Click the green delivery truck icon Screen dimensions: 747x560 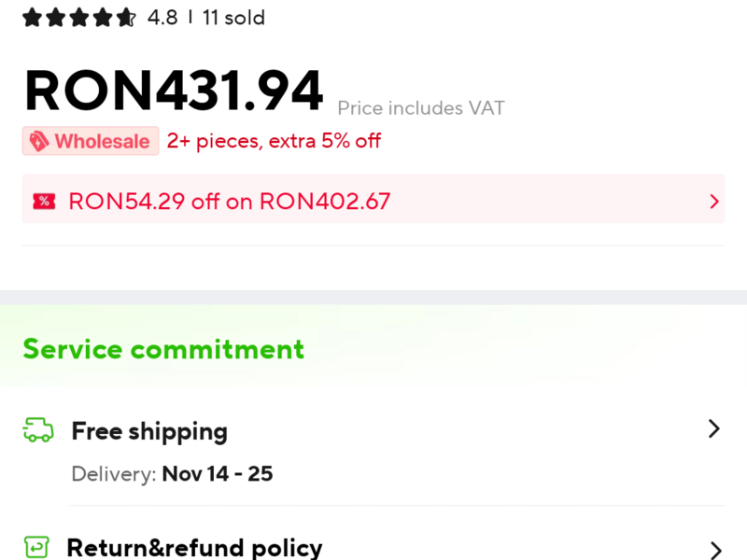click(x=38, y=430)
